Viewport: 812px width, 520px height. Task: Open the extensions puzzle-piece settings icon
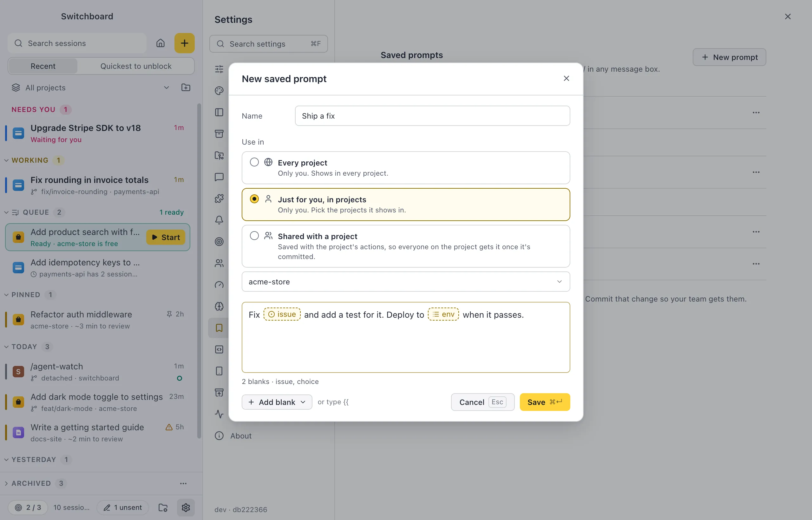point(219,198)
